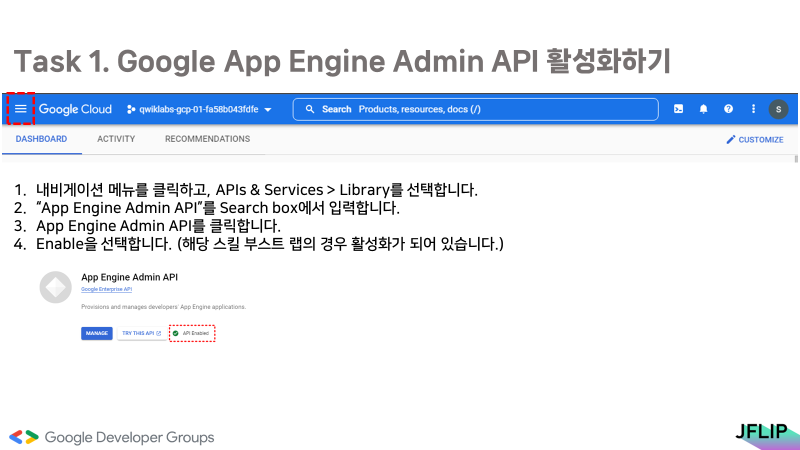Click the search magnifier icon
This screenshot has height=450, width=800.
coord(310,109)
